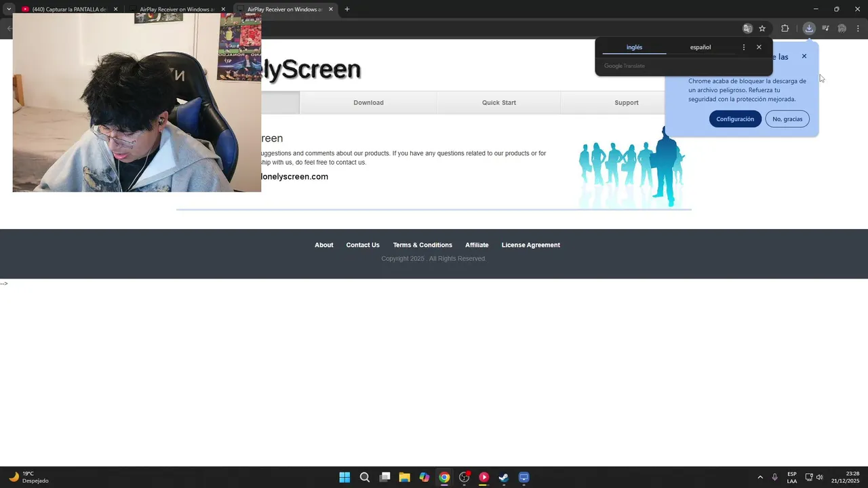Select the inglés tab in translate popup
This screenshot has height=488, width=868.
tap(634, 47)
